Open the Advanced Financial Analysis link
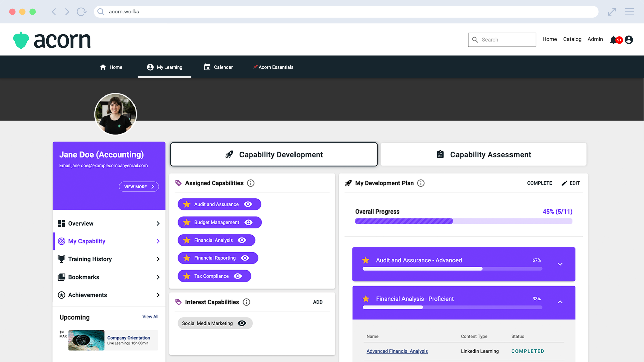 [397, 351]
